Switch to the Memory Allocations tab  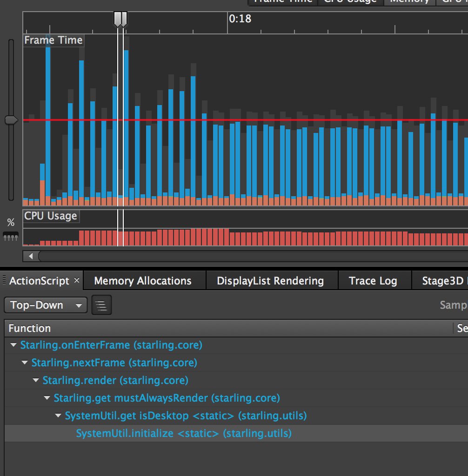point(143,281)
